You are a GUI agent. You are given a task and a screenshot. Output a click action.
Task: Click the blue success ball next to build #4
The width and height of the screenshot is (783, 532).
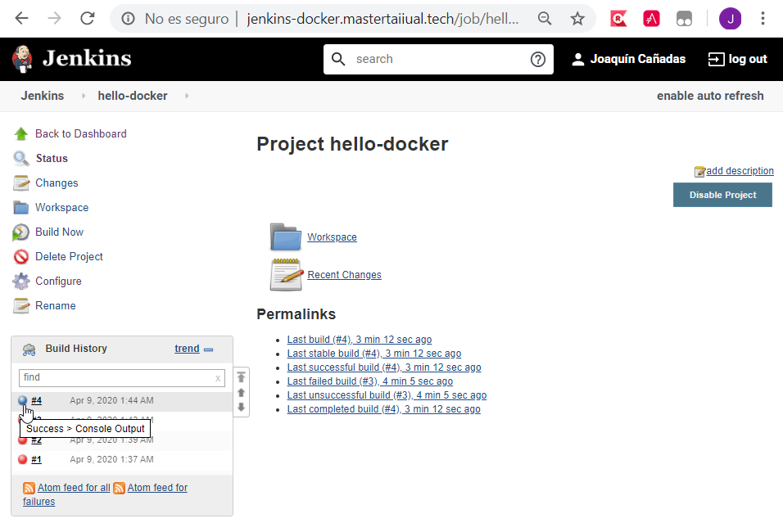22,400
